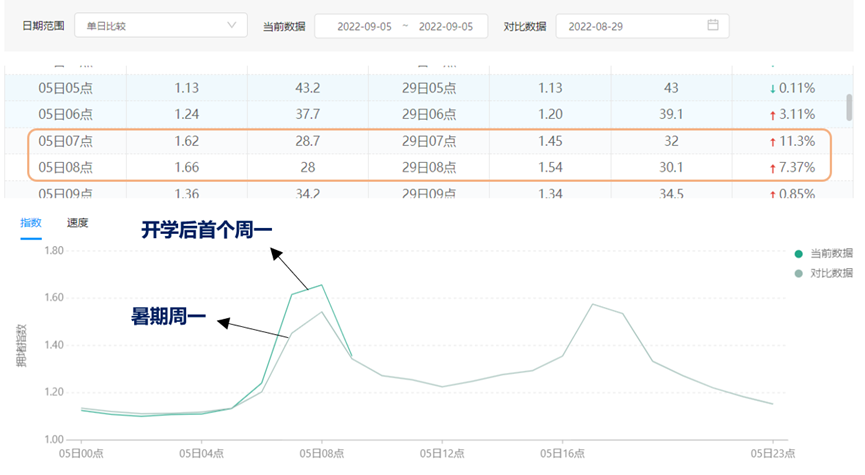The height and width of the screenshot is (475, 865).
Task: Click the 暑期周一 annotation label
Action: pyautogui.click(x=168, y=318)
